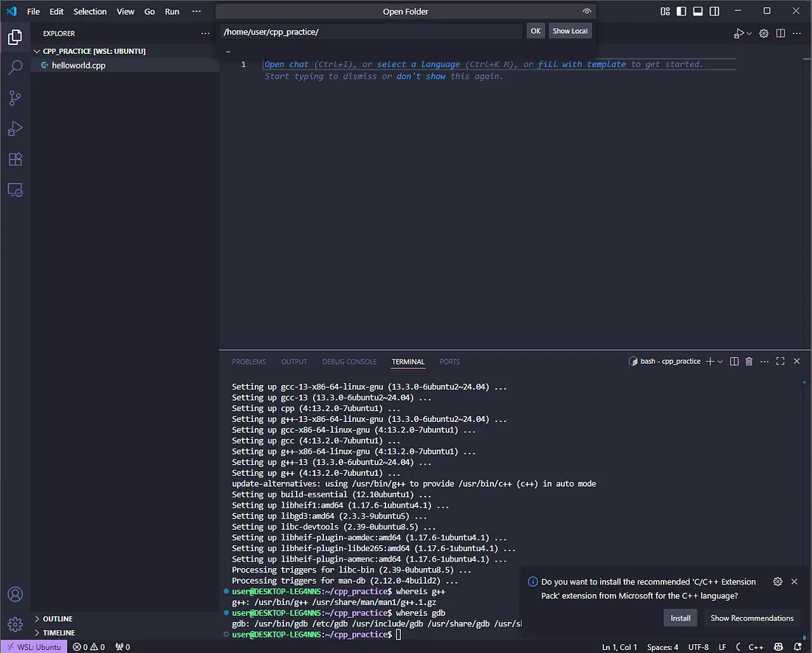Screen dimensions: 812x653
Task: Click the 'fill with template' link
Action: [x=582, y=64]
